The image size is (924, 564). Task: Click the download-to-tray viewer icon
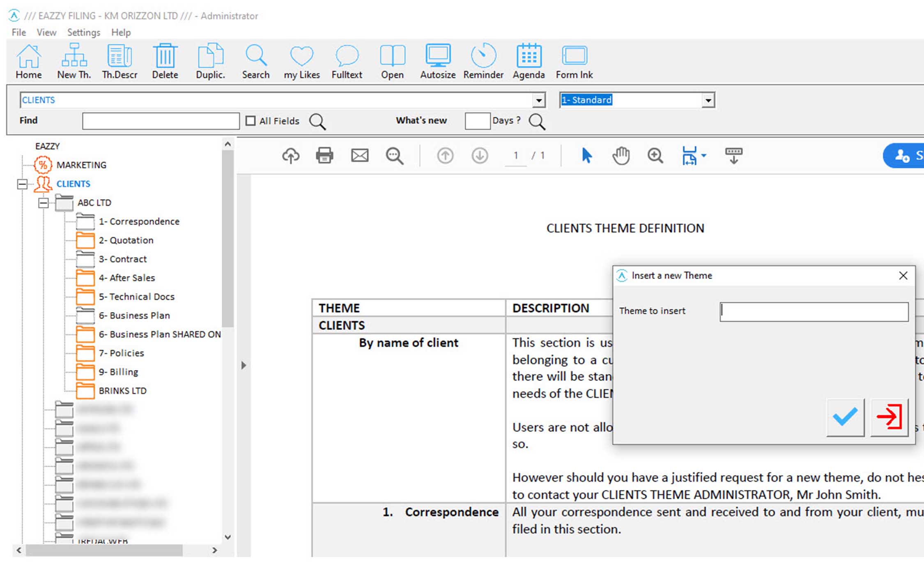(734, 156)
